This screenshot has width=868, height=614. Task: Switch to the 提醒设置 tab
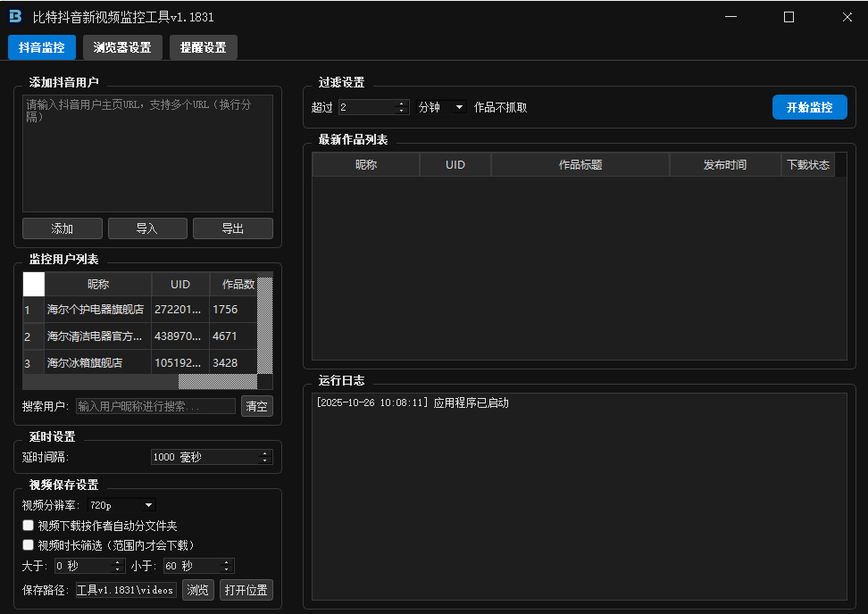coord(203,47)
